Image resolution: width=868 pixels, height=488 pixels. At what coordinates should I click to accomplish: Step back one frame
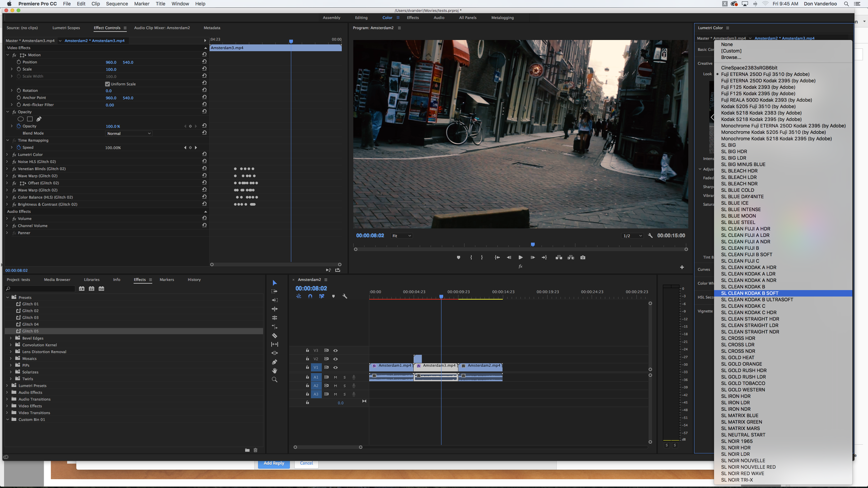coord(509,258)
